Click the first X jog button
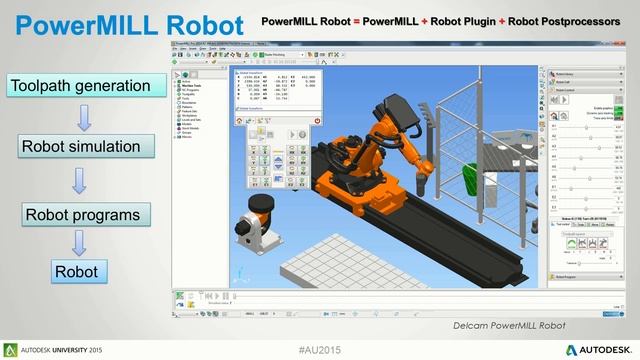 click(253, 150)
